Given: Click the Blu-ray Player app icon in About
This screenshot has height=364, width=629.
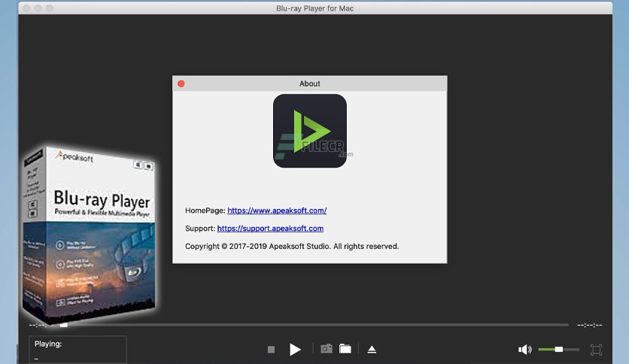Looking at the screenshot, I should [x=310, y=131].
